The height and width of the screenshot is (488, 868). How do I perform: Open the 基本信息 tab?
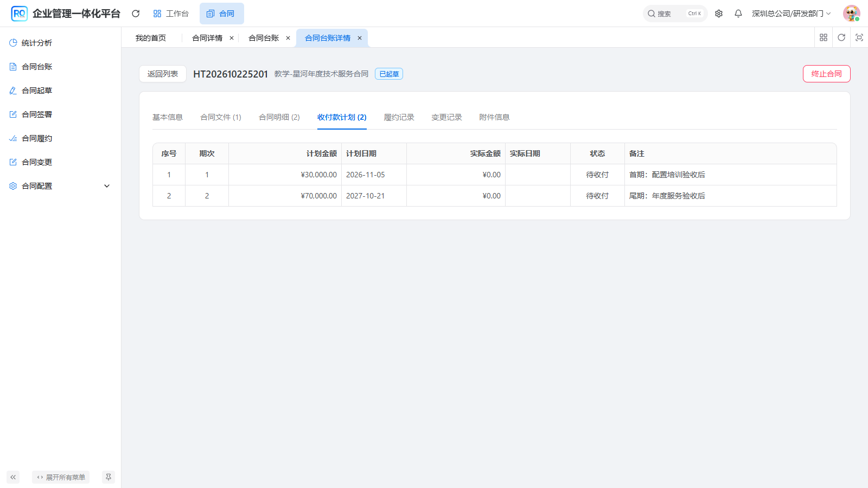pyautogui.click(x=168, y=117)
